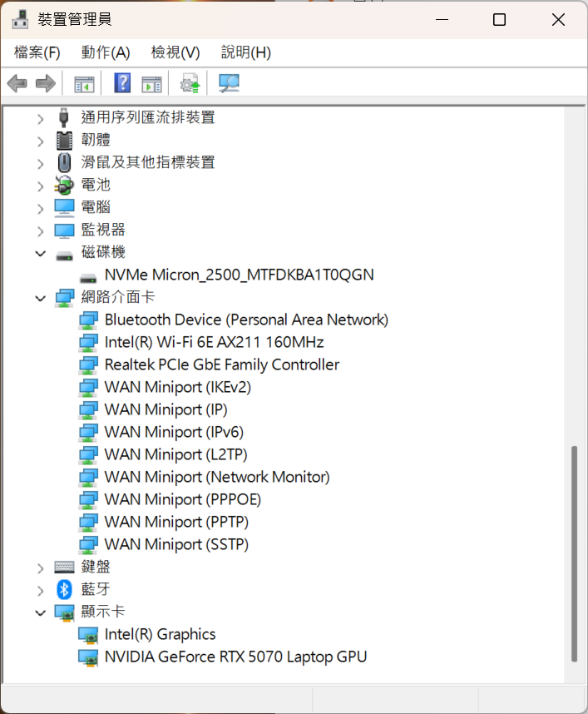
Task: Select WAN Miniport (SSTP)
Action: click(176, 544)
